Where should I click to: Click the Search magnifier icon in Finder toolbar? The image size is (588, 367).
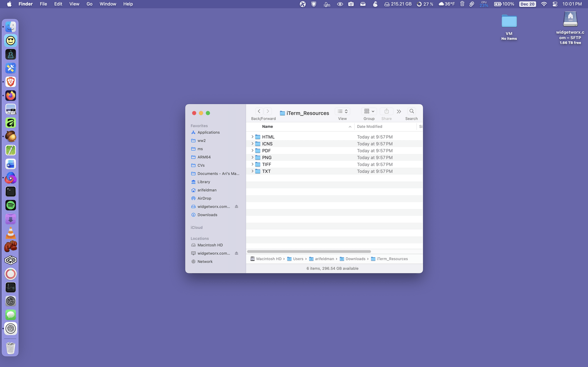tap(412, 111)
